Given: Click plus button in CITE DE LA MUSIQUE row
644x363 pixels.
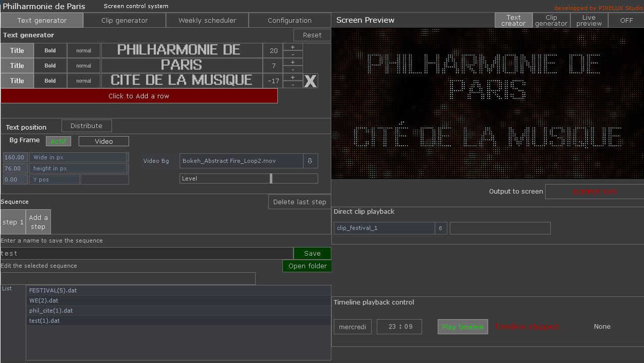Looking at the screenshot, I should tap(293, 77).
